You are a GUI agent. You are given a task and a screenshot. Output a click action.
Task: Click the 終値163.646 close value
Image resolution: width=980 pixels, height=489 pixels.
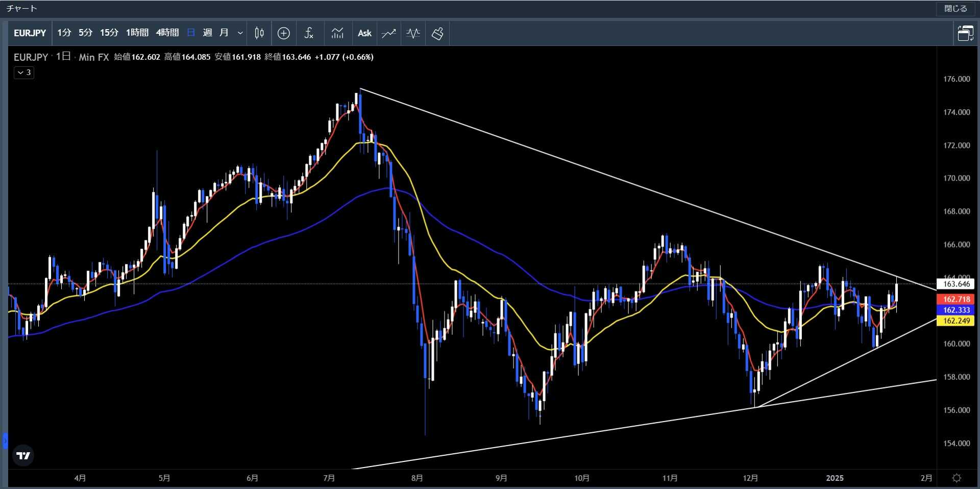[288, 57]
